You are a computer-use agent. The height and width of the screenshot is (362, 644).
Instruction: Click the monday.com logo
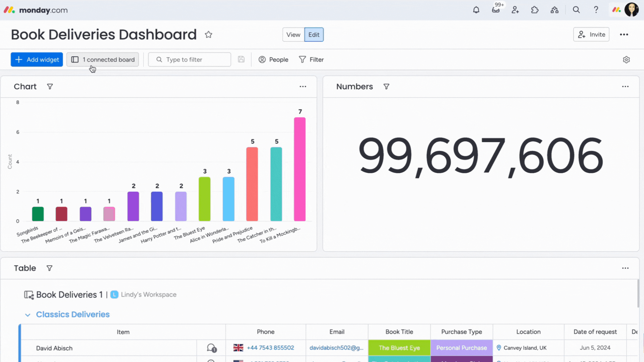[36, 10]
